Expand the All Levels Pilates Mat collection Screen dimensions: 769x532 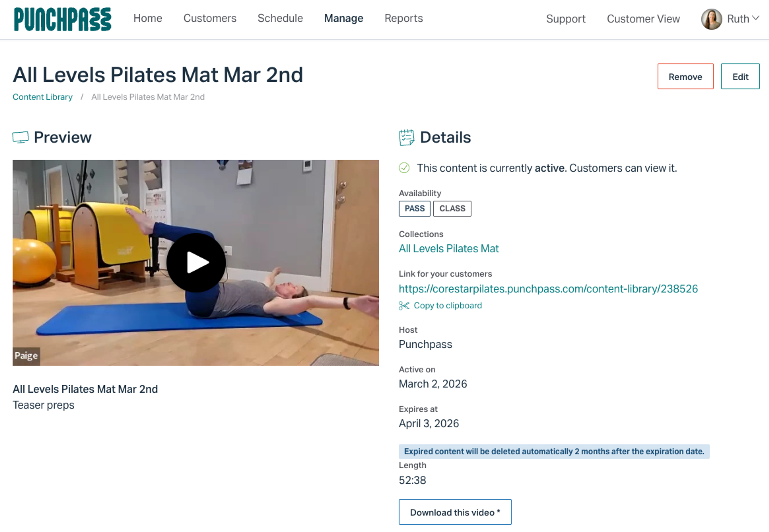(449, 248)
